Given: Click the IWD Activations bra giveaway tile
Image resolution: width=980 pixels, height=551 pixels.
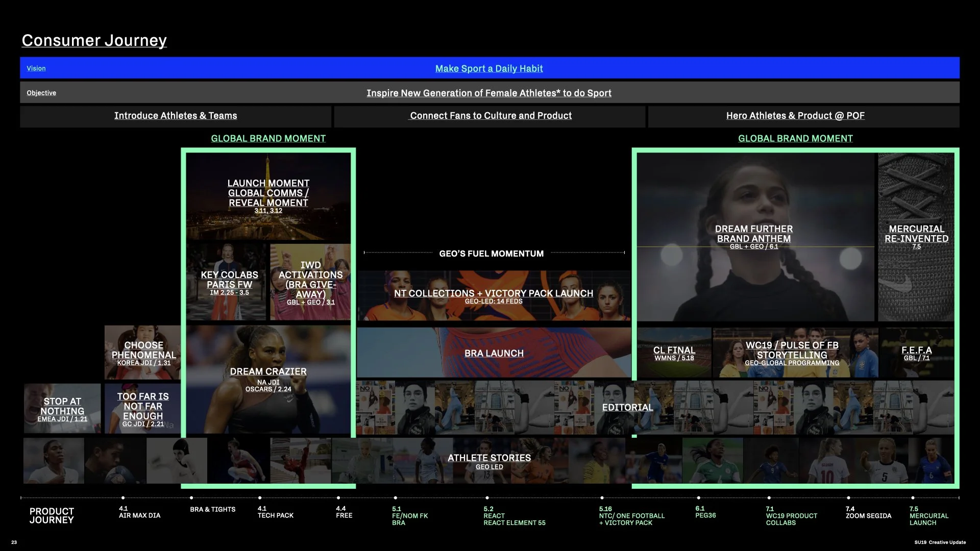Looking at the screenshot, I should coord(310,282).
